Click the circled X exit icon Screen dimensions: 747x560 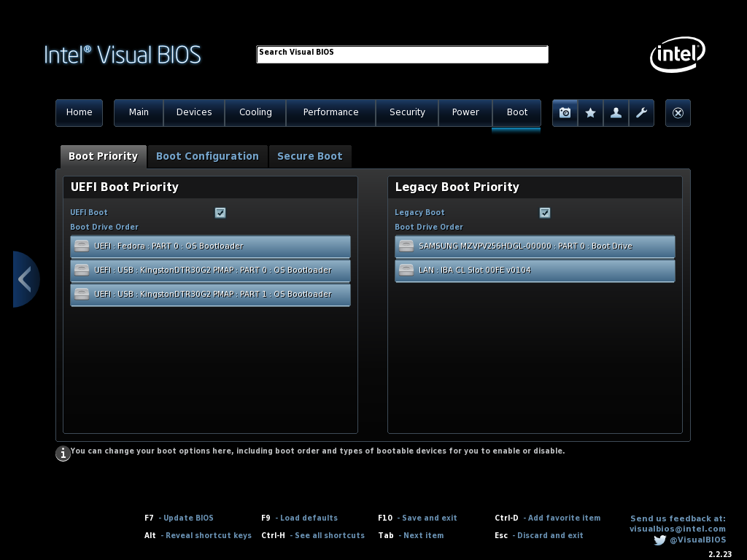coord(678,113)
